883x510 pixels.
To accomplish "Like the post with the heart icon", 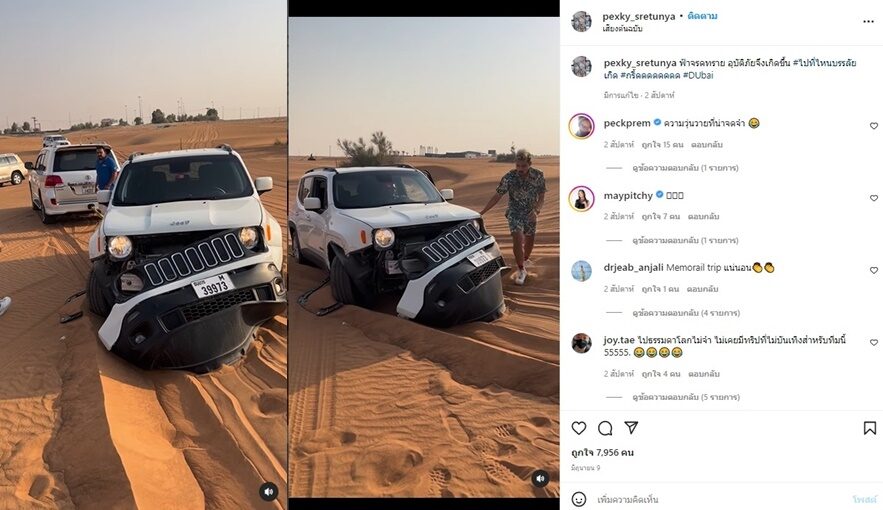I will [579, 428].
